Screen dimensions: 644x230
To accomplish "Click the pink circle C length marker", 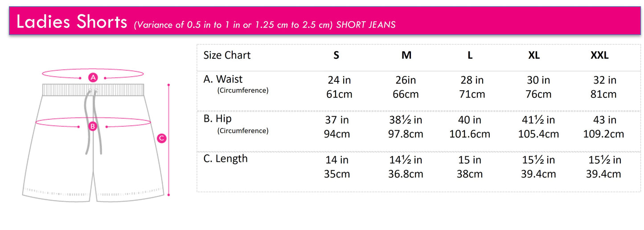I will (x=162, y=138).
